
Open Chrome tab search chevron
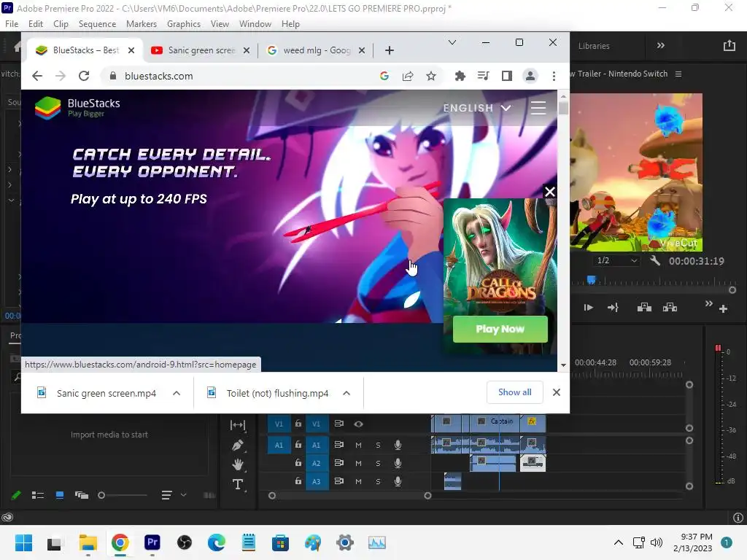452,42
